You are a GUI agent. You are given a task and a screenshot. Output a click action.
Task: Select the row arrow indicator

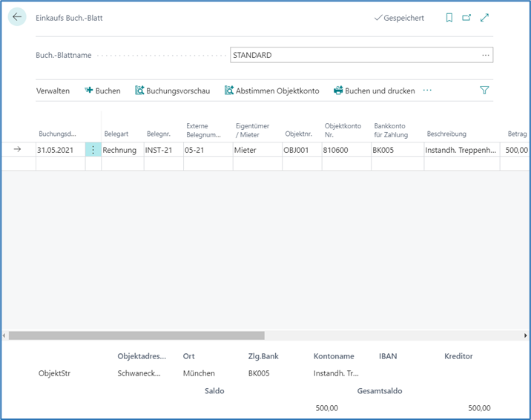pyautogui.click(x=18, y=150)
